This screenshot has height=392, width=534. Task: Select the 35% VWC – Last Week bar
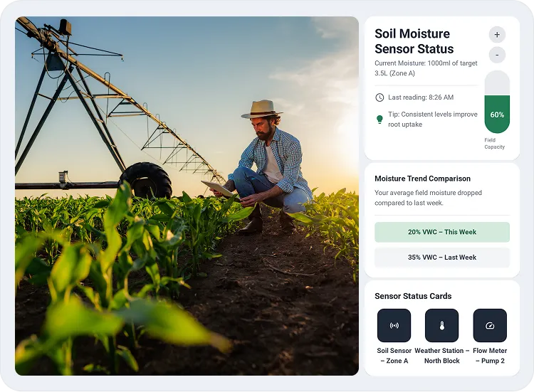coord(442,258)
